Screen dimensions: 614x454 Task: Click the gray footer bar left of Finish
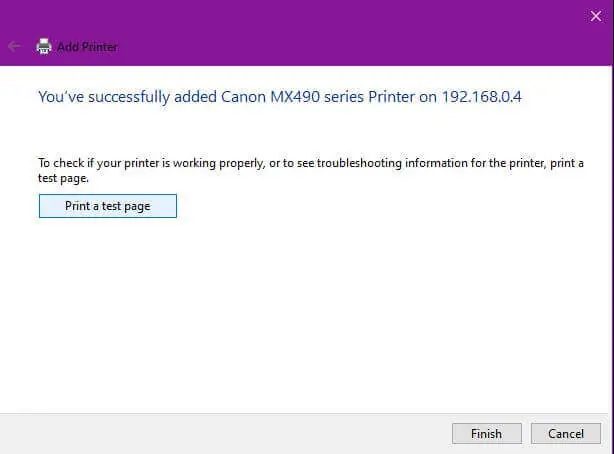coord(225,434)
